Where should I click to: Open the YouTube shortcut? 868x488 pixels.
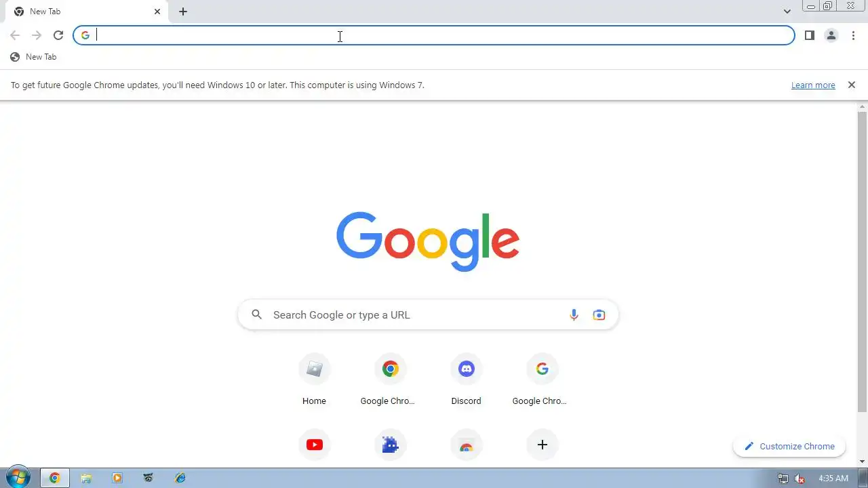click(x=314, y=445)
